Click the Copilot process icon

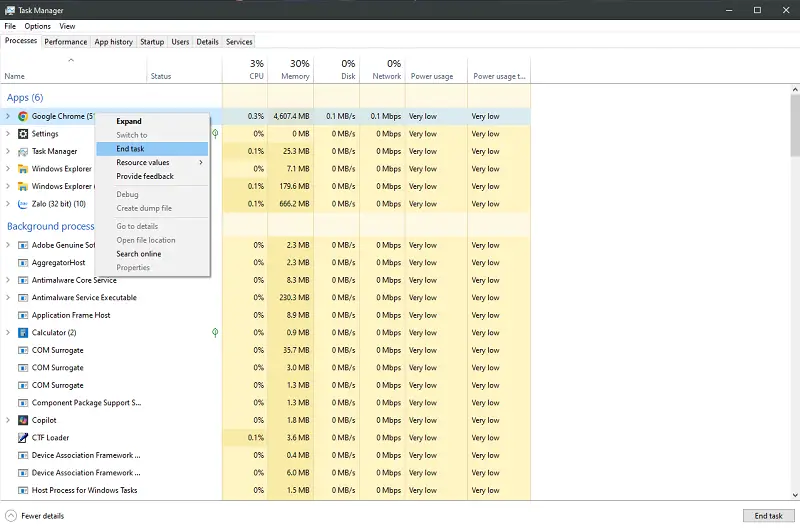coord(23,420)
